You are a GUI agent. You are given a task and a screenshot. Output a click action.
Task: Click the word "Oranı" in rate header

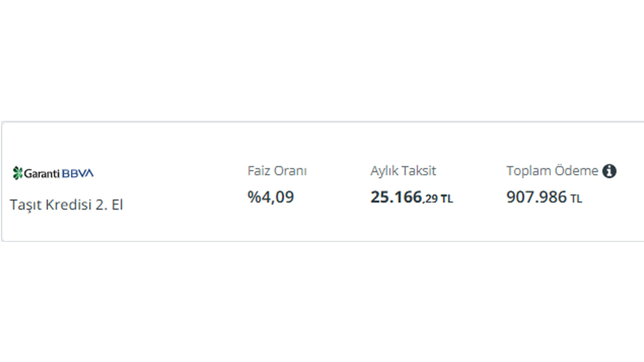(291, 171)
